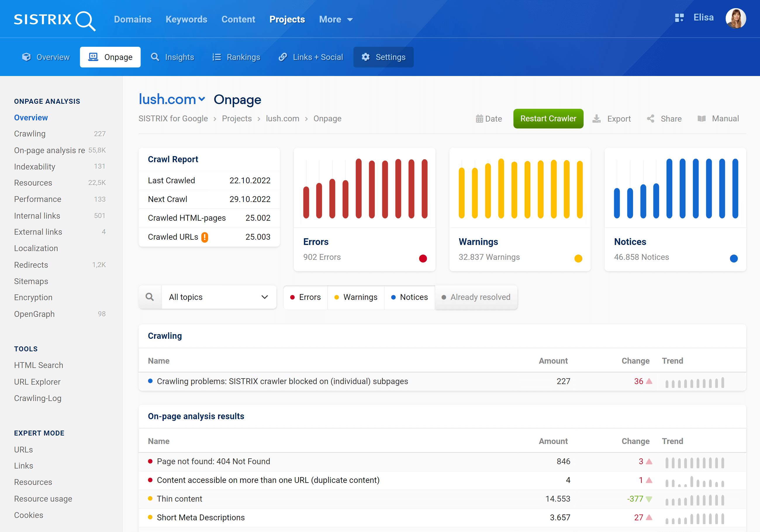The image size is (760, 532).
Task: Toggle the Notices filter
Action: [410, 297]
